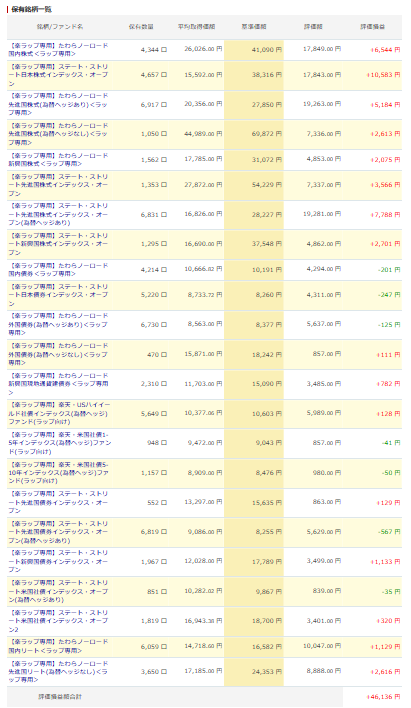Image resolution: width=411 pixels, height=708 pixels.
Task: Open fund name in the 4,657 口 row
Action: [x=58, y=75]
